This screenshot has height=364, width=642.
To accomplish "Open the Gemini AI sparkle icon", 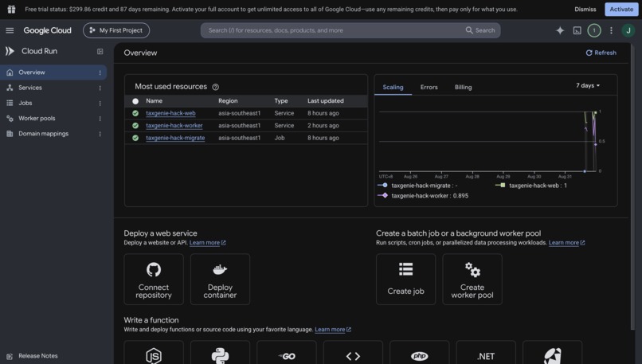I will tap(560, 30).
